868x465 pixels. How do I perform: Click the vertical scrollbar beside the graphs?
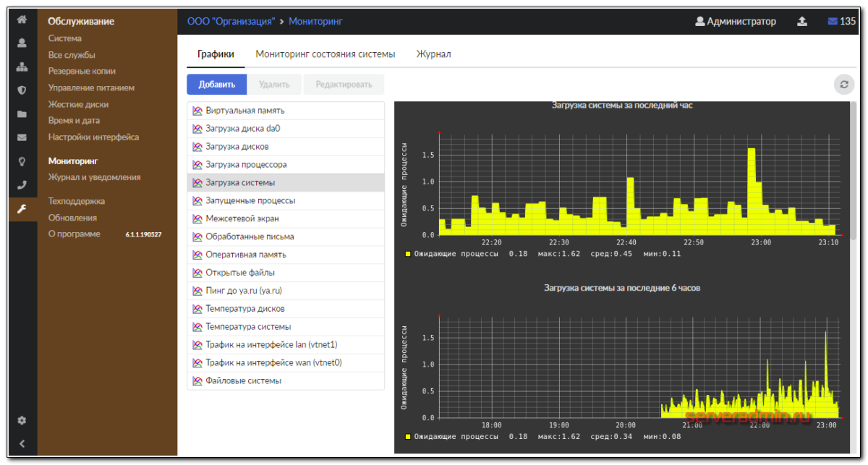[x=854, y=174]
